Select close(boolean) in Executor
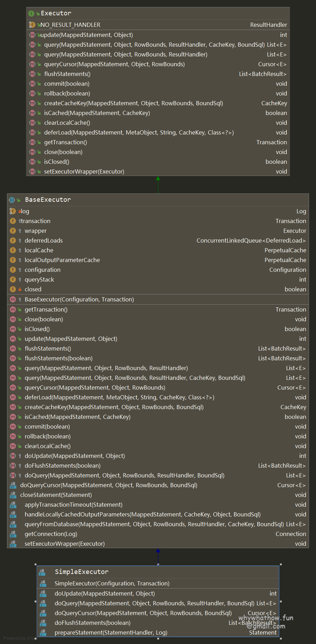Image resolution: width=316 pixels, height=644 pixels. [63, 152]
